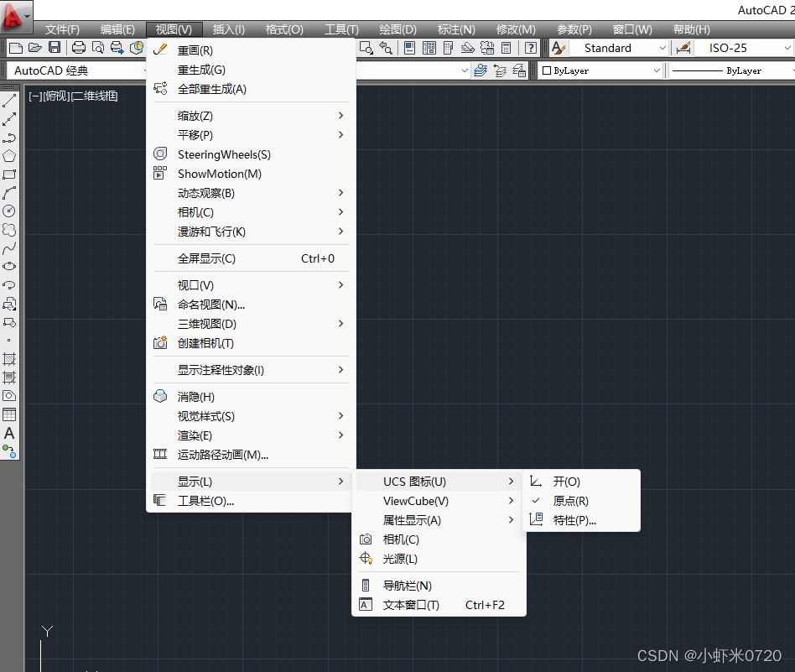The height and width of the screenshot is (672, 795).
Task: Select the Arc tool
Action: click(9, 193)
